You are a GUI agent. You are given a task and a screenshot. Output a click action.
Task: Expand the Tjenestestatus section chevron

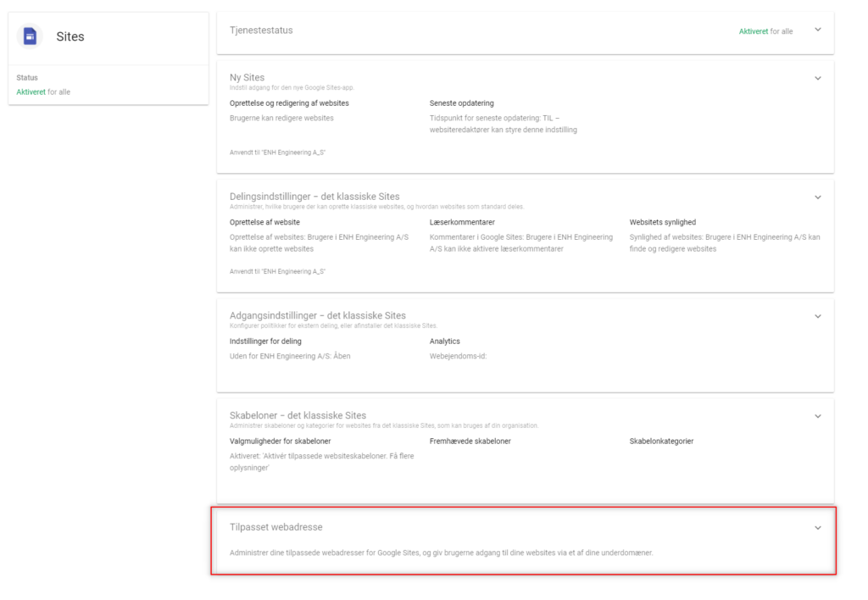point(818,30)
